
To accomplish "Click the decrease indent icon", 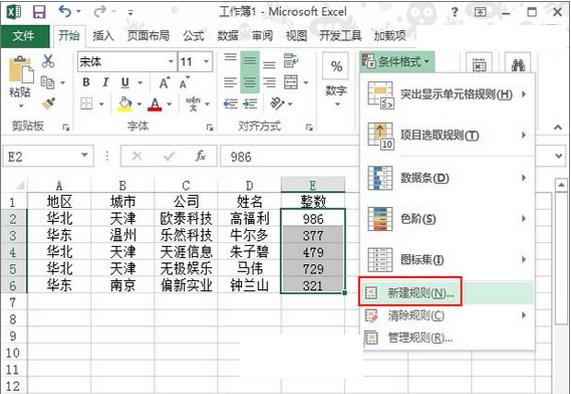I will coord(230,104).
